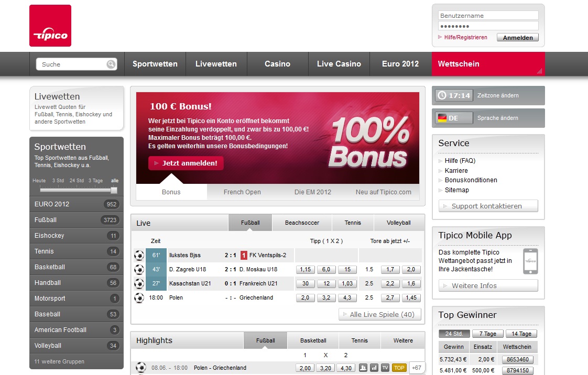Viewport: 588px width, 375px height.
Task: Open the Livewetten menu
Action: click(216, 64)
